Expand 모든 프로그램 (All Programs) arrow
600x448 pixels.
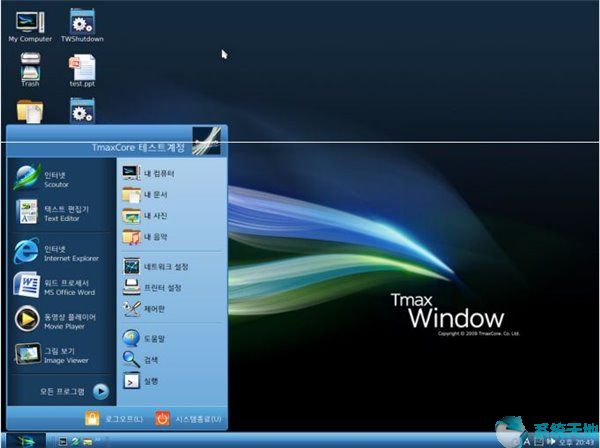click(101, 391)
